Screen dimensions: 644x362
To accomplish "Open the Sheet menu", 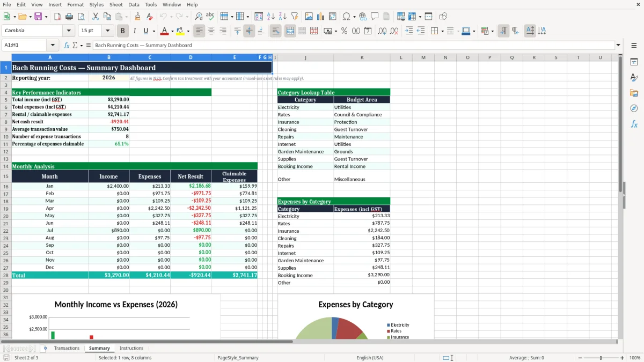I will 116,4.
